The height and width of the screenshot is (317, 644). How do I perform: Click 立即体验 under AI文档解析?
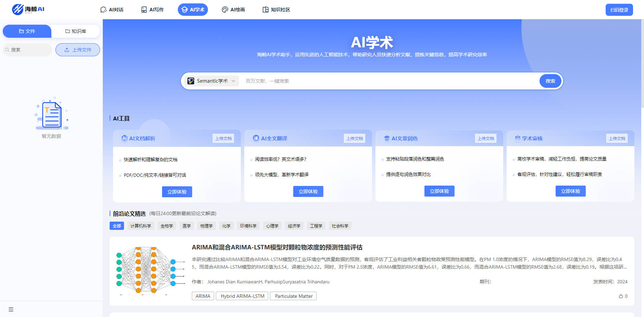[x=177, y=192]
